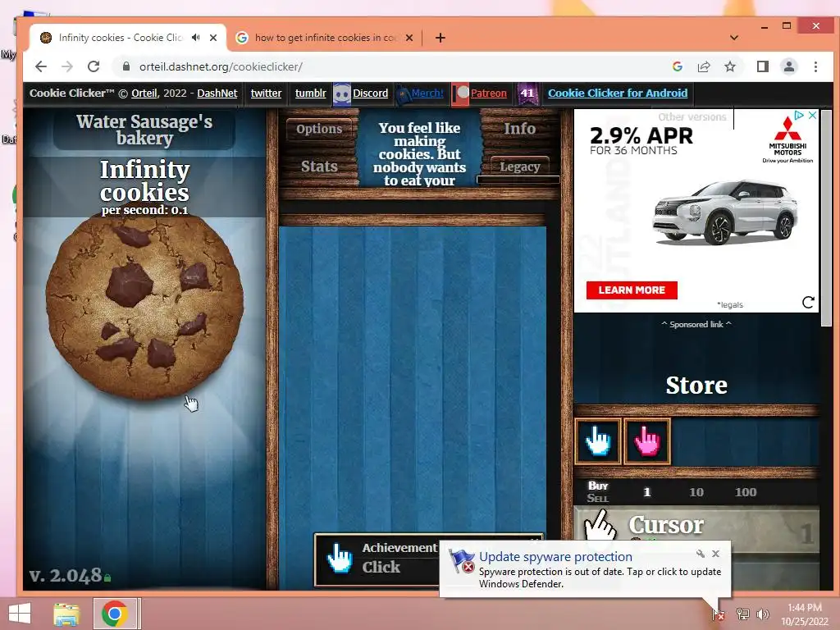The width and height of the screenshot is (840, 630).
Task: Buy the pink cursor upgrade
Action: coord(647,441)
